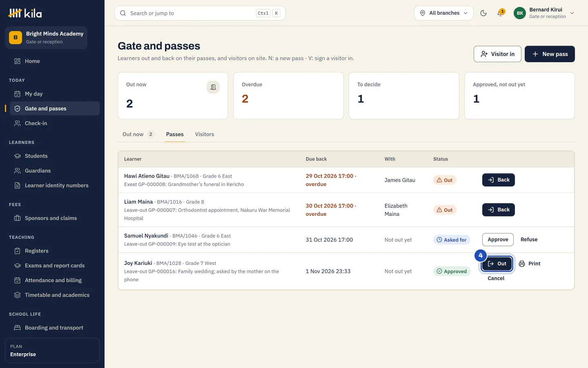Click the Exams and report cards icon
This screenshot has height=368, width=588.
(17, 265)
